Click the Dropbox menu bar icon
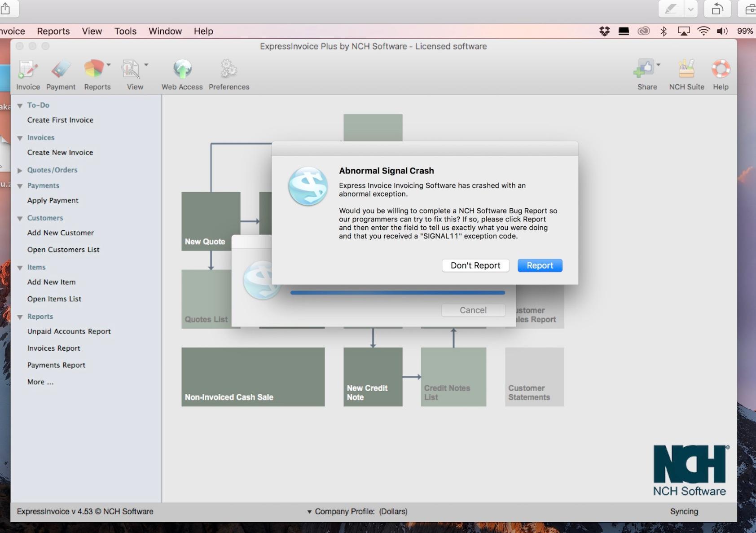 604,31
